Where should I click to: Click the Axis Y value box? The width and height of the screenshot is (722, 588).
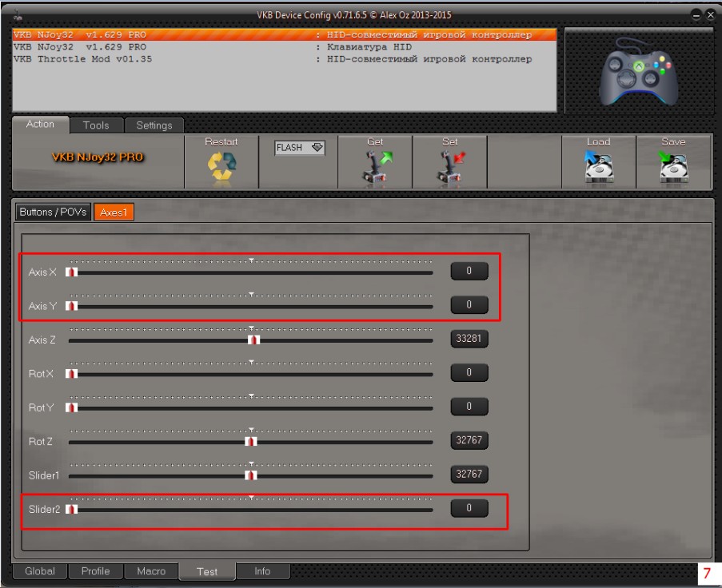469,304
